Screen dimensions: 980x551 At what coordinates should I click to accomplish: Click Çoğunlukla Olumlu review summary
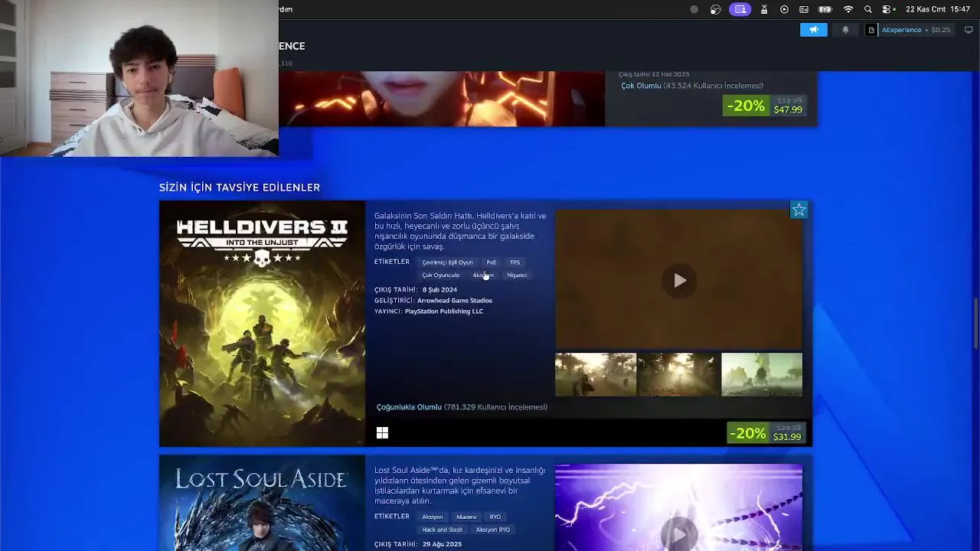(x=409, y=407)
